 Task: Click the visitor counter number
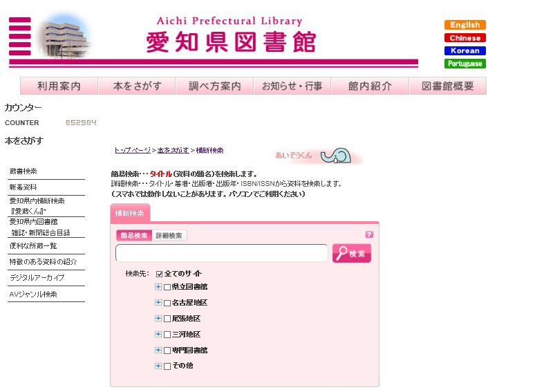(81, 122)
